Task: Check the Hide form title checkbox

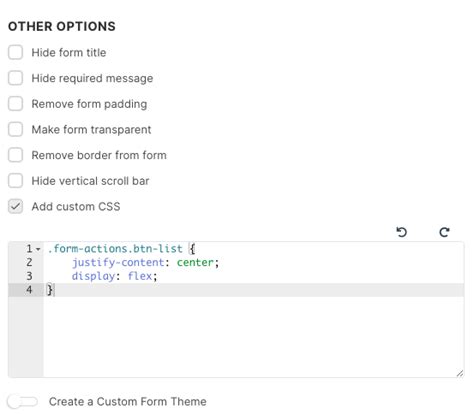Action: pyautogui.click(x=15, y=52)
